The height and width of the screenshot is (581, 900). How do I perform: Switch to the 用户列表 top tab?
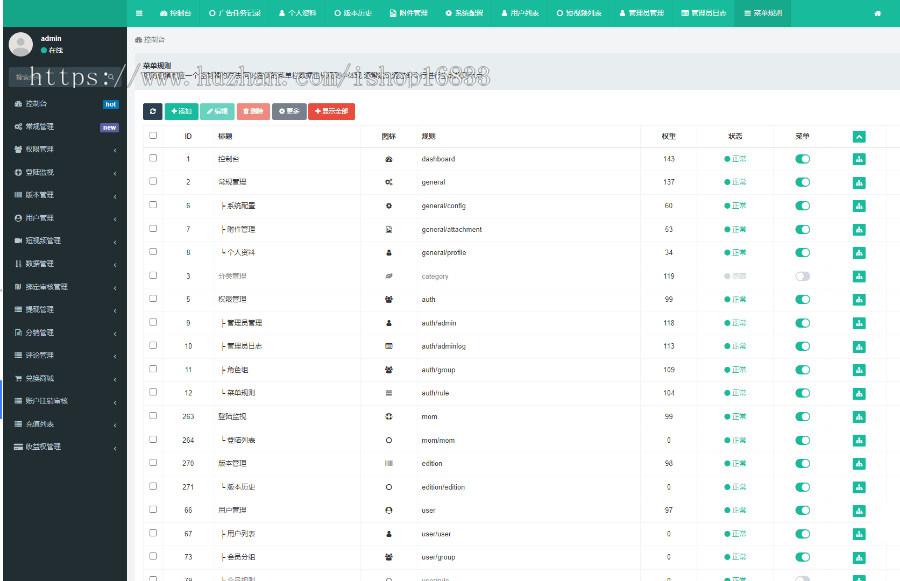pos(519,13)
